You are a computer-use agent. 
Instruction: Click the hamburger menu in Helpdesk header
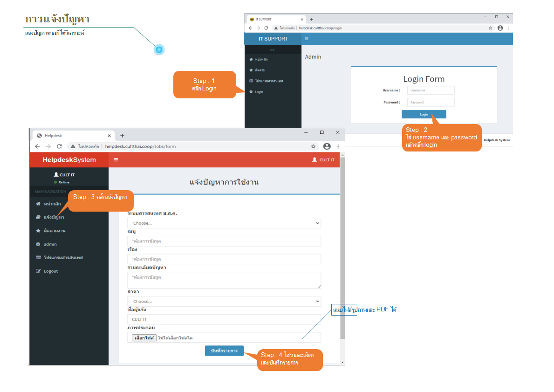[x=116, y=160]
